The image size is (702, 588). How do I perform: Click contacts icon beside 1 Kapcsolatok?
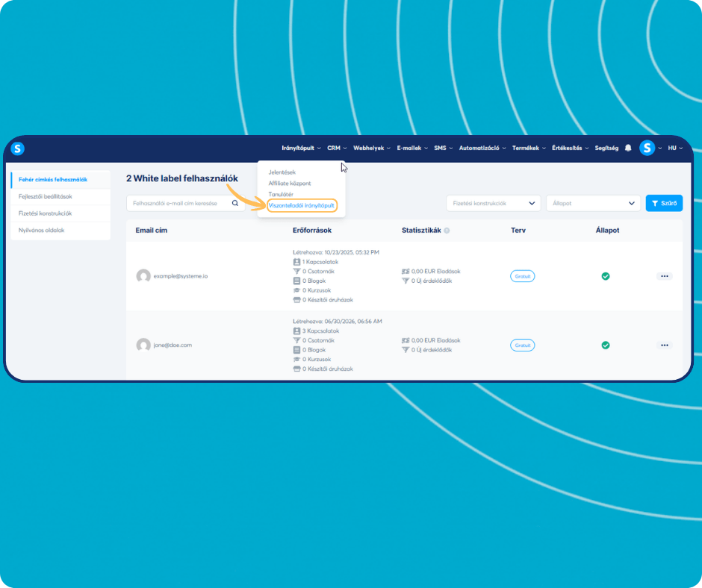[x=296, y=262]
